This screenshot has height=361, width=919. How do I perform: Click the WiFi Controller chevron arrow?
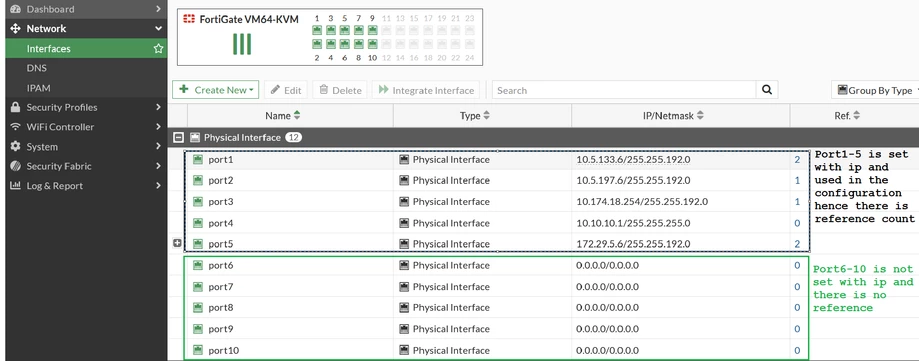(x=158, y=127)
